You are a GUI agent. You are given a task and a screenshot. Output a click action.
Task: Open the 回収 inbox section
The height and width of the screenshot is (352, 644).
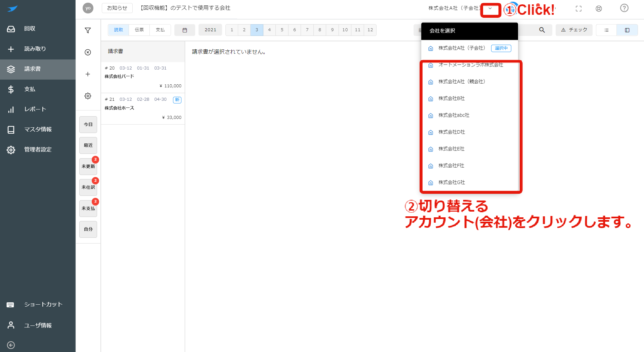click(38, 29)
